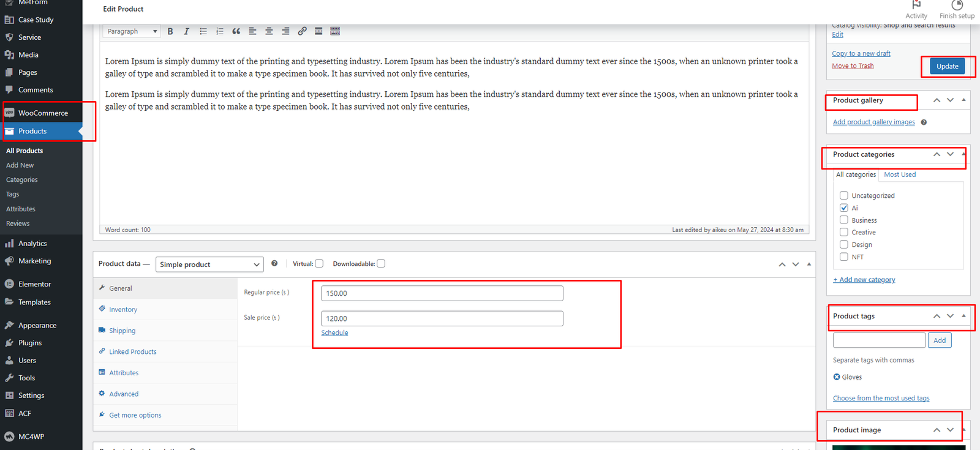Click the Regular price input field
This screenshot has height=450, width=980.
tap(442, 293)
